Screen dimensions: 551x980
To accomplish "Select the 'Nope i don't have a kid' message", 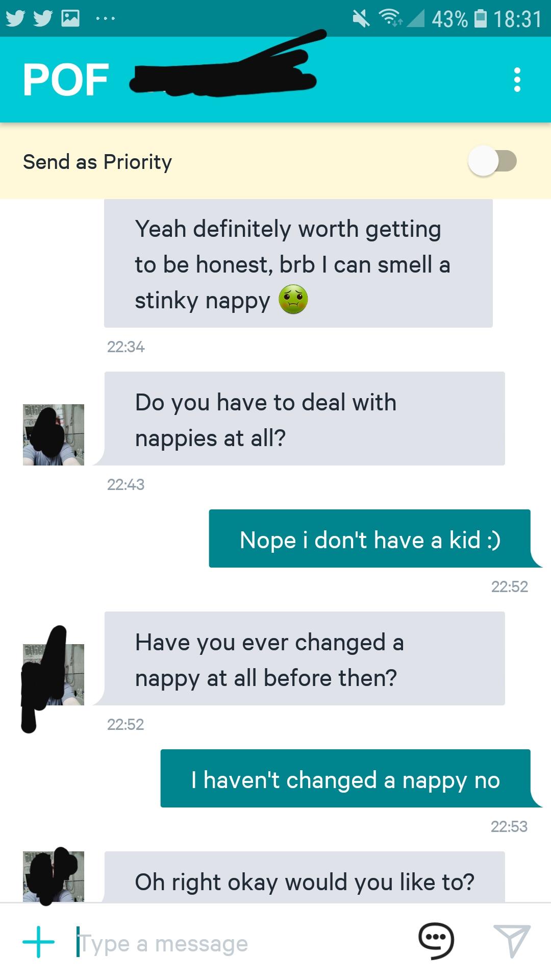I will click(370, 538).
